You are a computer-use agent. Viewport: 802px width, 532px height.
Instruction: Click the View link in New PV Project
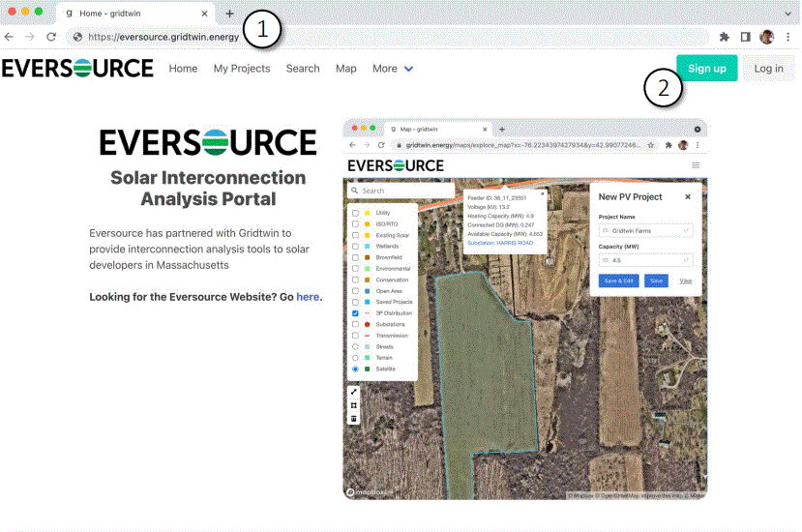[685, 281]
